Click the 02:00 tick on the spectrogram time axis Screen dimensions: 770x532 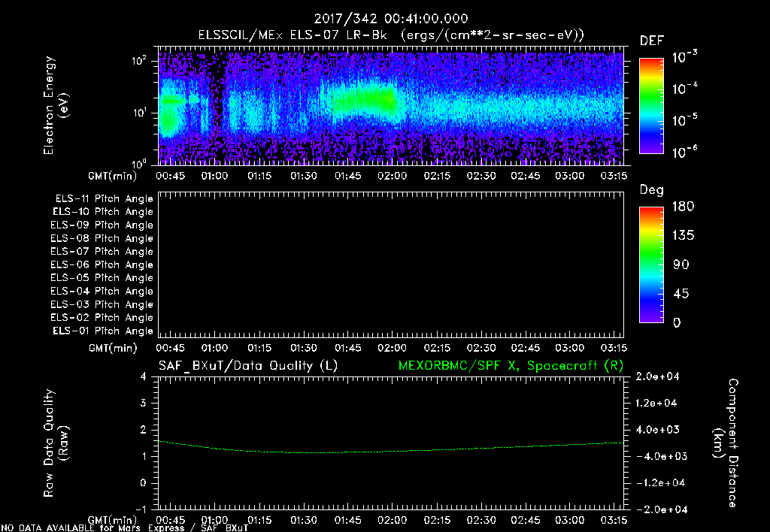[392, 176]
